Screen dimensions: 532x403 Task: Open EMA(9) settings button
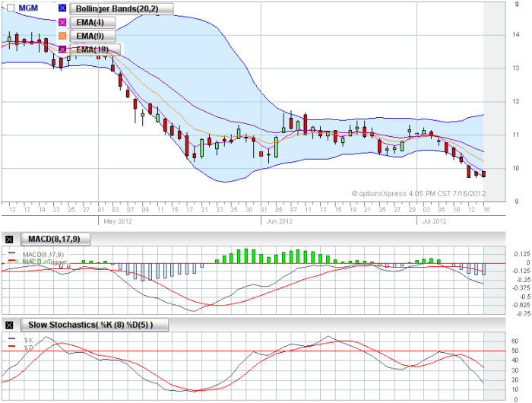(x=92, y=36)
